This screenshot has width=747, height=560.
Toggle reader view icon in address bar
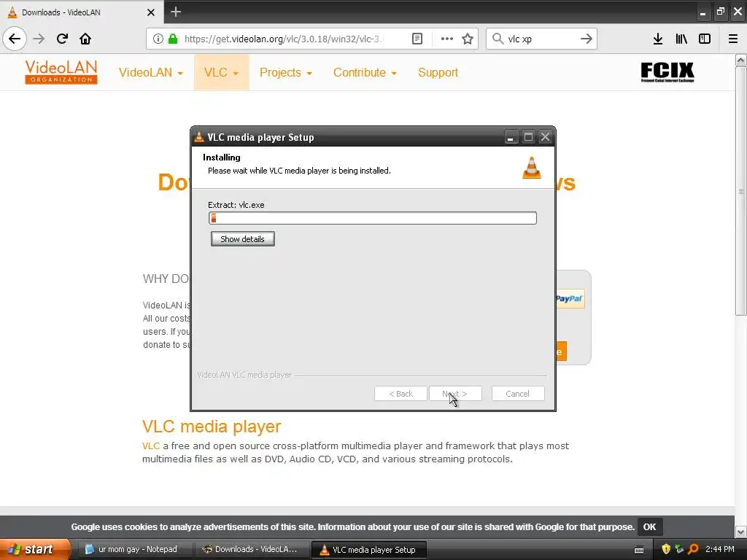tap(417, 39)
